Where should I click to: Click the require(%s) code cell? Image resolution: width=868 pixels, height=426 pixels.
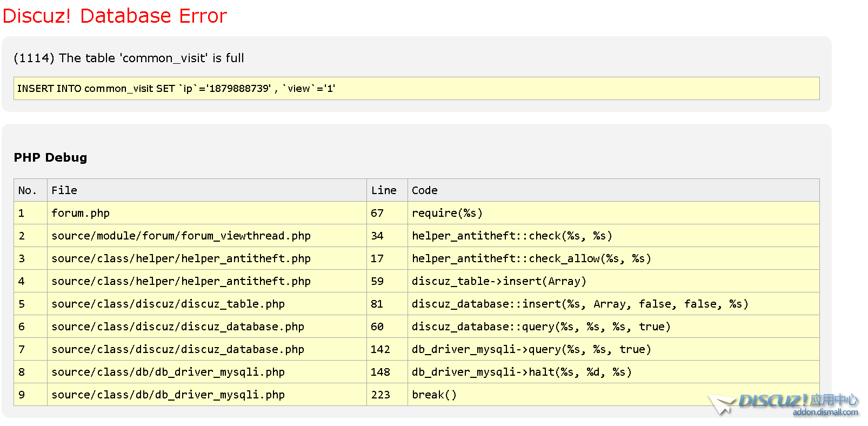(447, 213)
